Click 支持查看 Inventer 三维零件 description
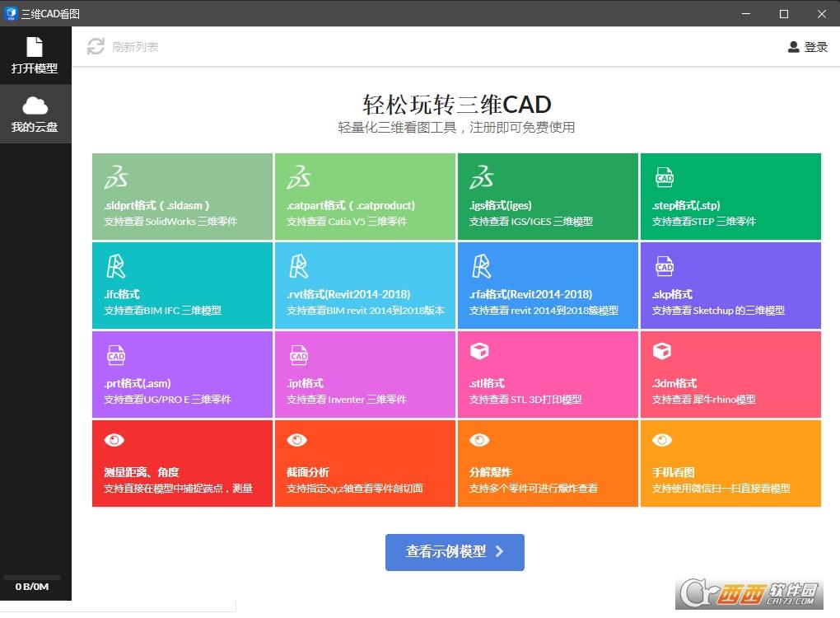The image size is (840, 618). click(x=346, y=400)
